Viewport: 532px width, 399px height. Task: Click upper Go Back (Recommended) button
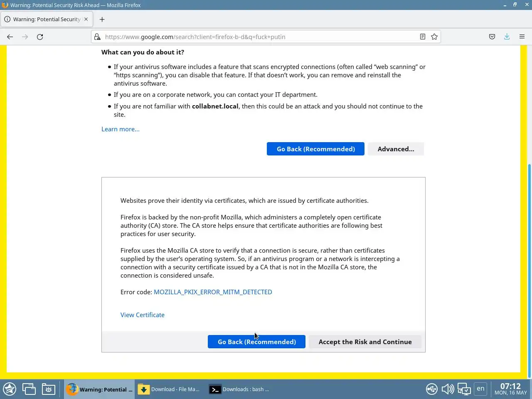(x=315, y=149)
